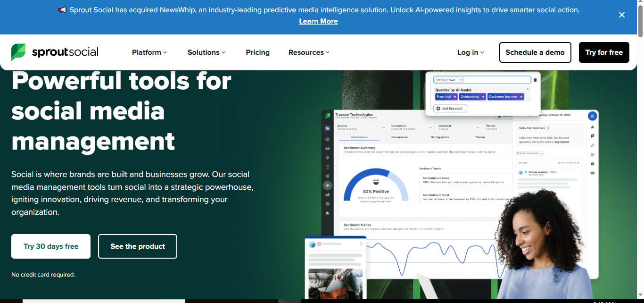Open the Resources dropdown menu
The image size is (644, 303).
point(309,52)
